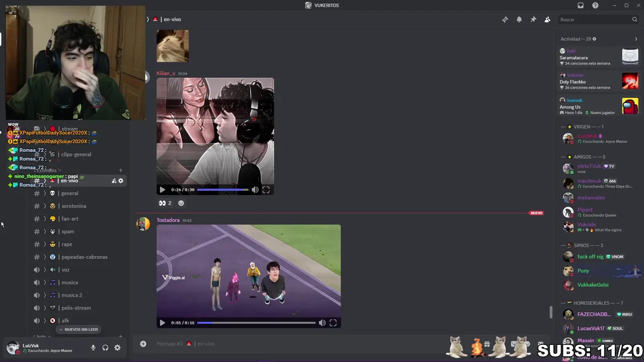Open en-vivo channel edit gear icon
Image resolution: width=644 pixels, height=362 pixels.
[x=121, y=181]
